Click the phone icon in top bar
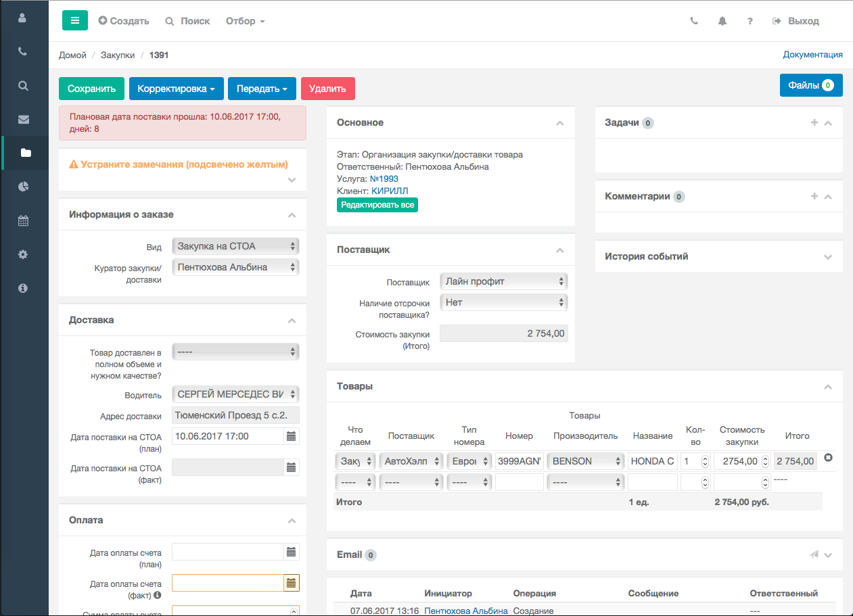The image size is (853, 616). point(694,21)
